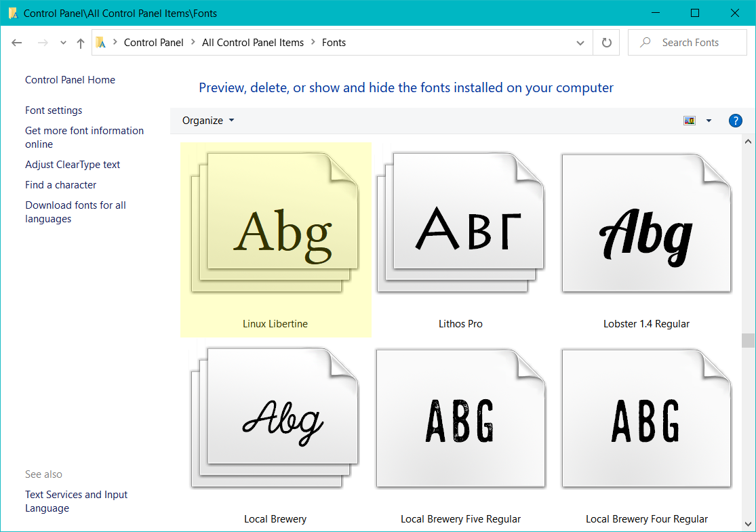Open the address bar history dropdown
Viewport: 756px width, 532px height.
pyautogui.click(x=580, y=43)
